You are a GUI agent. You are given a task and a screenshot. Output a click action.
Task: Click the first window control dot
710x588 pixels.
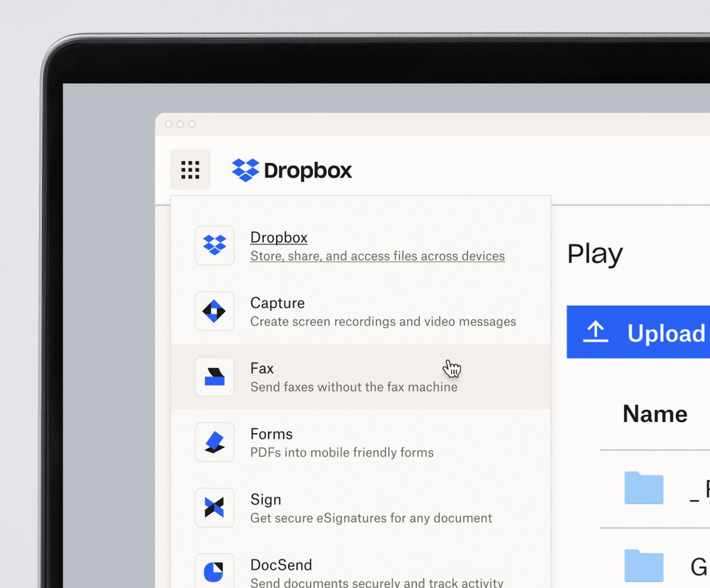[x=169, y=124]
